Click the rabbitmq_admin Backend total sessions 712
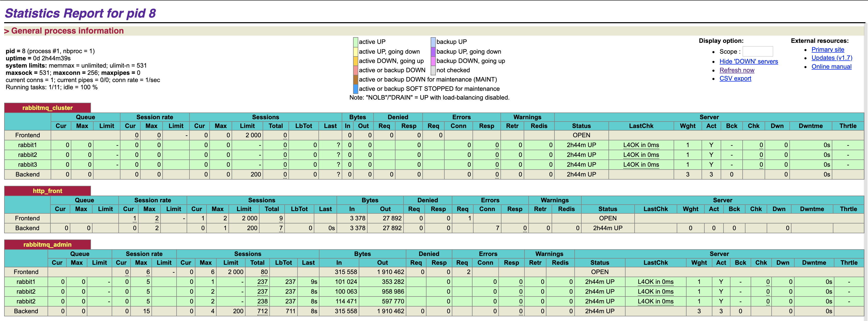 pos(262,311)
